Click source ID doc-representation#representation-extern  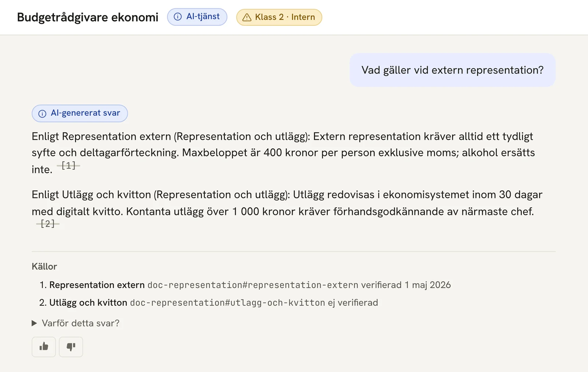coord(253,285)
